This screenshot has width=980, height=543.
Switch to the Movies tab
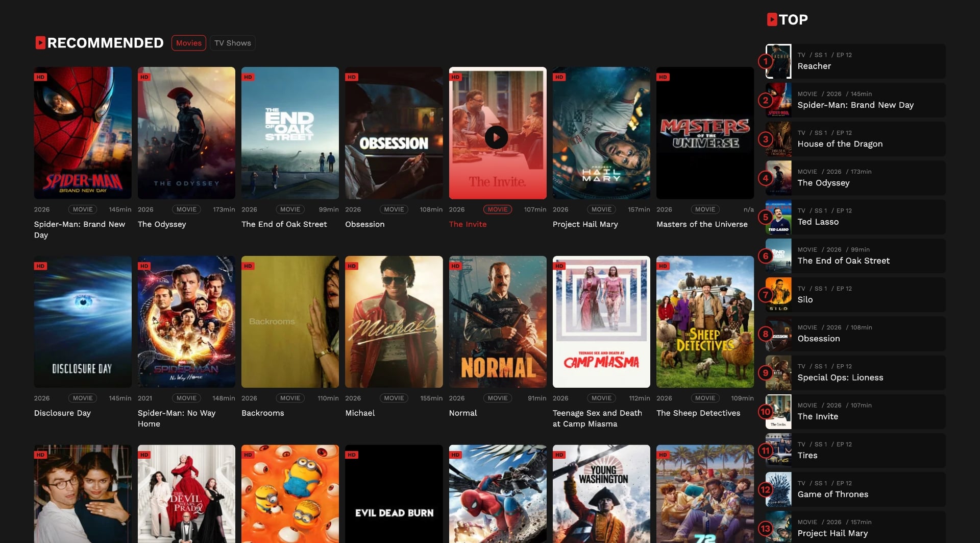tap(188, 43)
